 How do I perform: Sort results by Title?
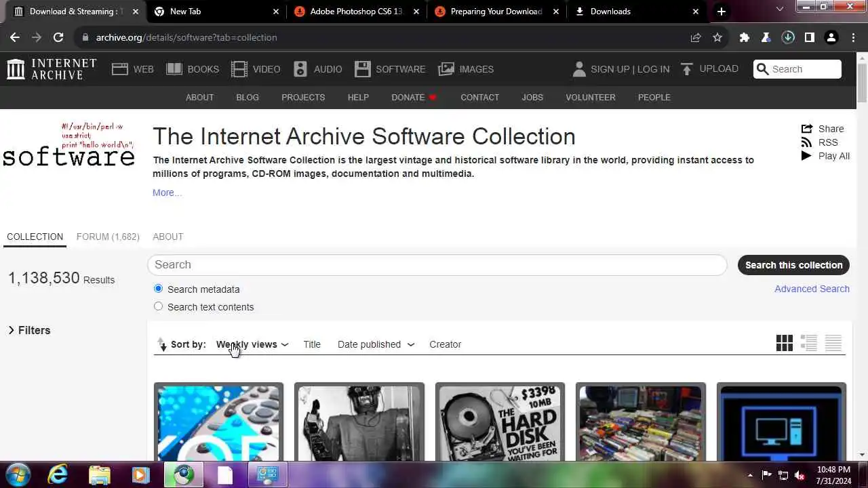312,344
